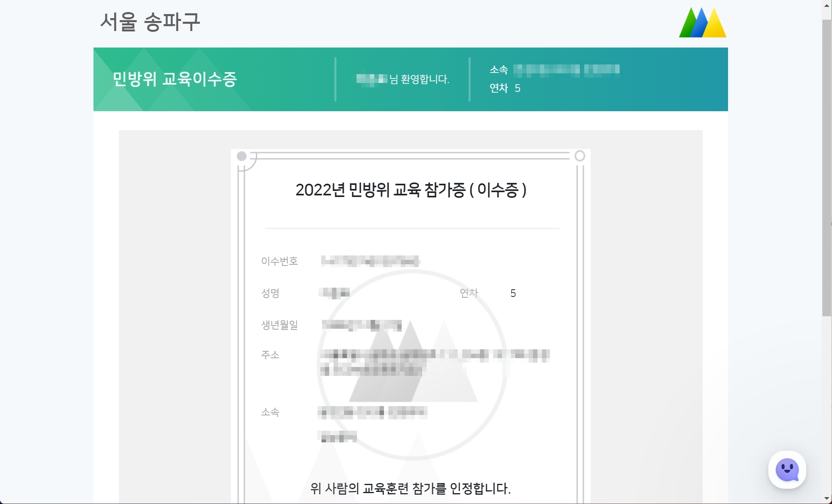Click the 소속 label in the banner
This screenshot has width=832, height=504.
(x=498, y=70)
